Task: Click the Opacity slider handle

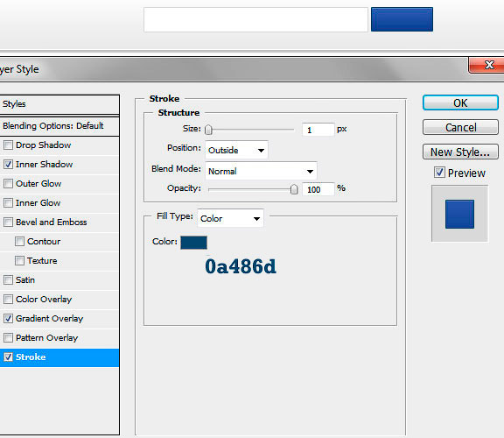Action: click(294, 189)
